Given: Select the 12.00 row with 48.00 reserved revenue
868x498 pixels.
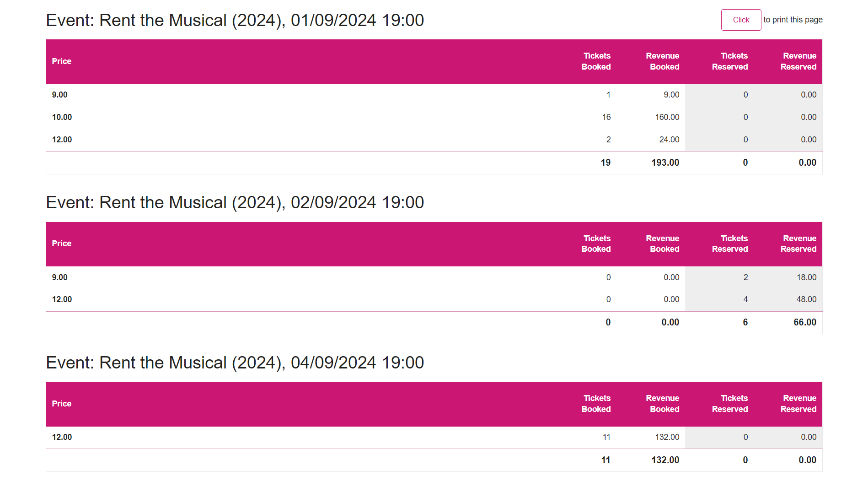Looking at the screenshot, I should [x=320, y=299].
